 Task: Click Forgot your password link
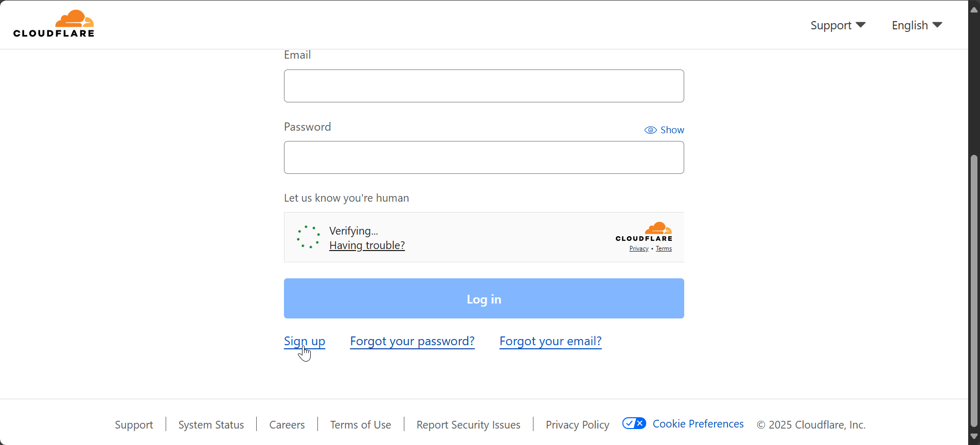coord(412,341)
